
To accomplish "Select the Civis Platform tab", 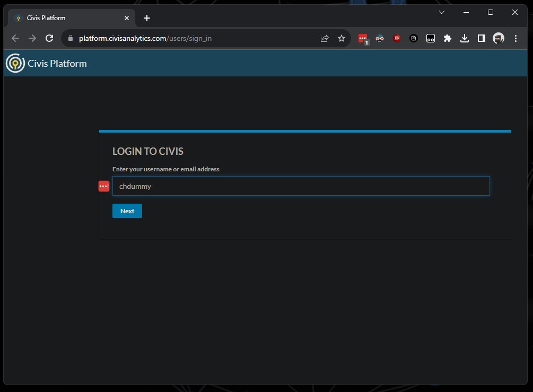I will point(72,18).
